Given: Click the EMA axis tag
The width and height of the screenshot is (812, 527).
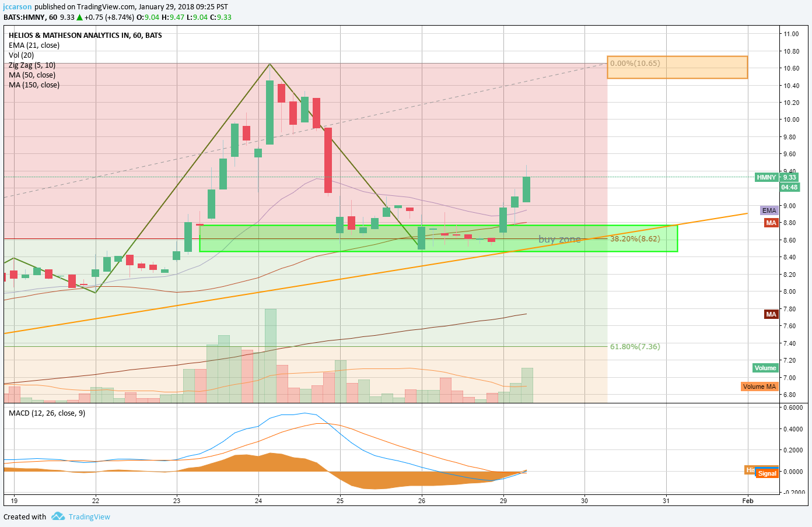Looking at the screenshot, I should coord(769,210).
